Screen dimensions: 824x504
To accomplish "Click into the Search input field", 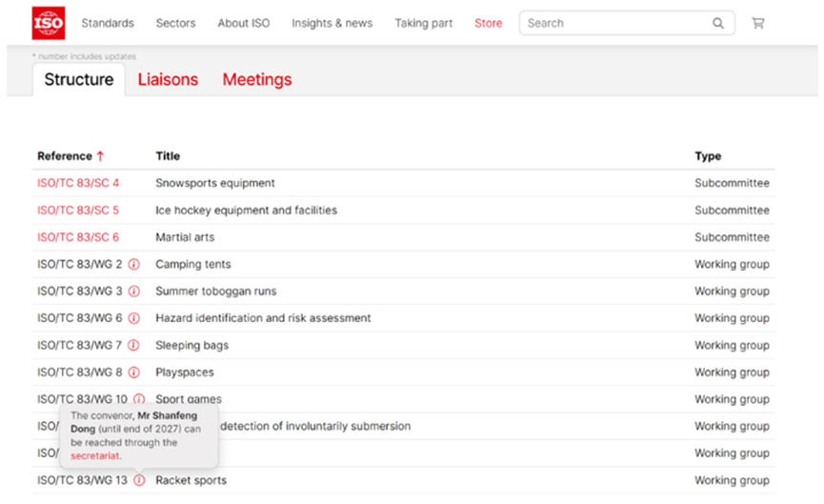I will click(x=614, y=23).
